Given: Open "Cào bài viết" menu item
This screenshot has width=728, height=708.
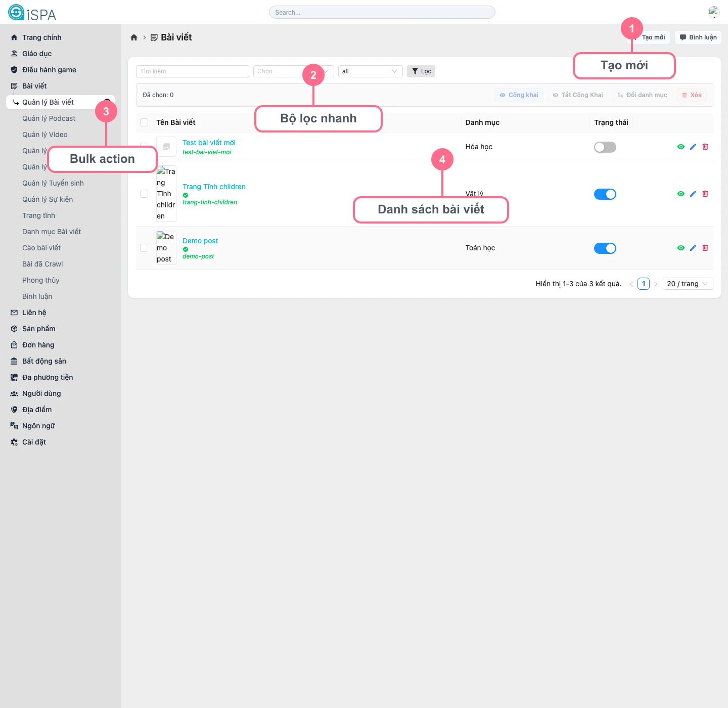Looking at the screenshot, I should (x=41, y=247).
